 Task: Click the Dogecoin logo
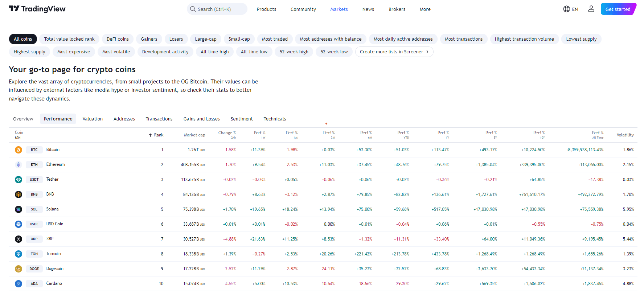point(19,269)
